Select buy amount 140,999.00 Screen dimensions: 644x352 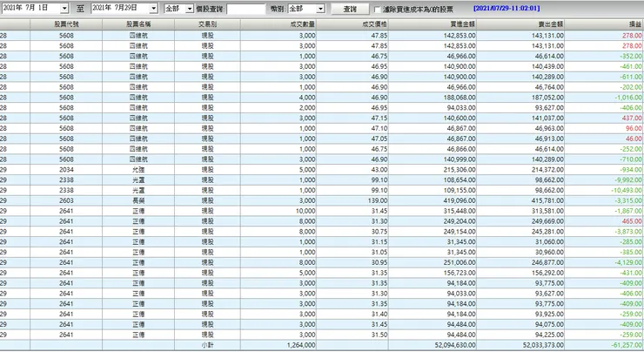[460, 159]
